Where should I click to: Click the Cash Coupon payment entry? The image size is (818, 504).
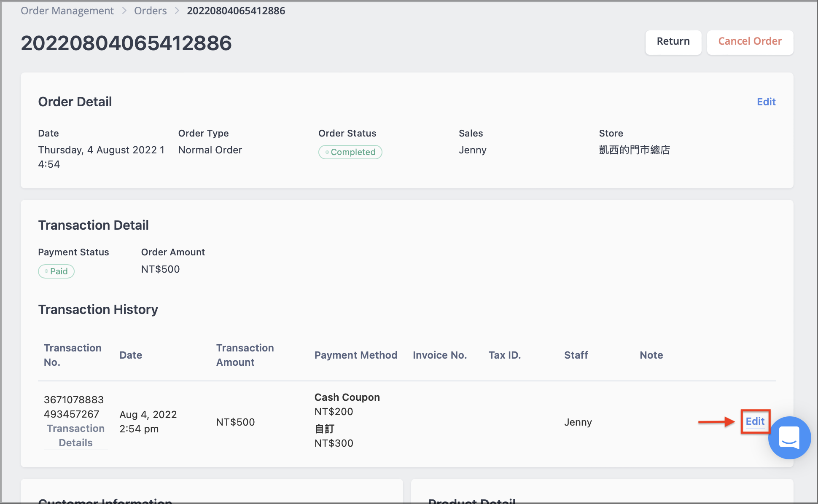tap(347, 397)
